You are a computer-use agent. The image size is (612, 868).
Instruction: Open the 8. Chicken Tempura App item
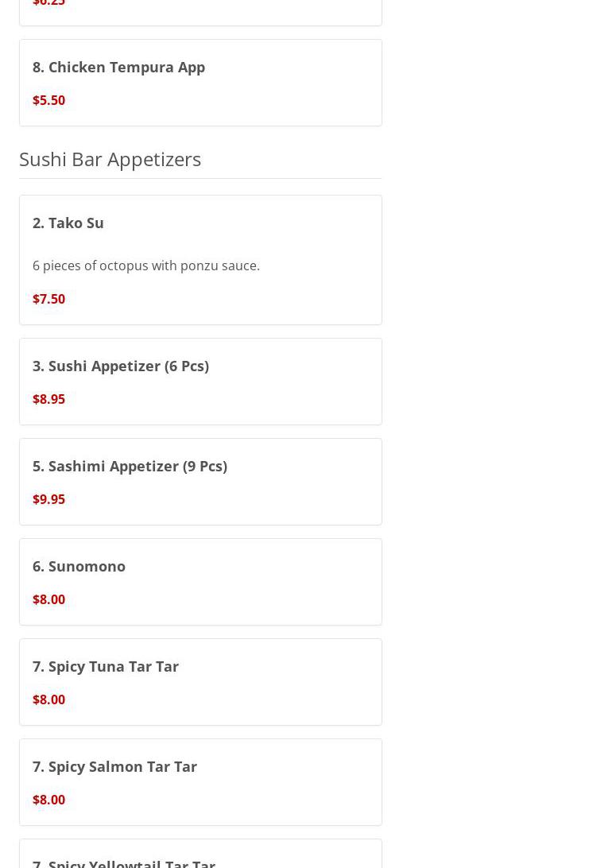[118, 67]
